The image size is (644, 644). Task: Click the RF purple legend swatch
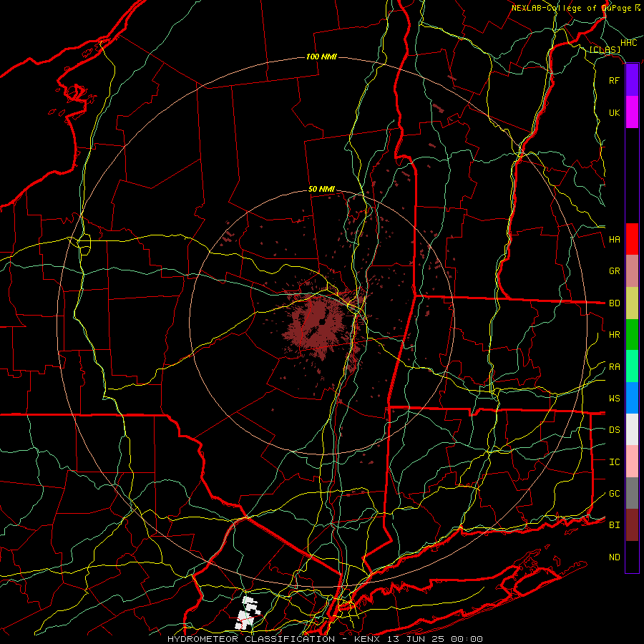tap(632, 80)
